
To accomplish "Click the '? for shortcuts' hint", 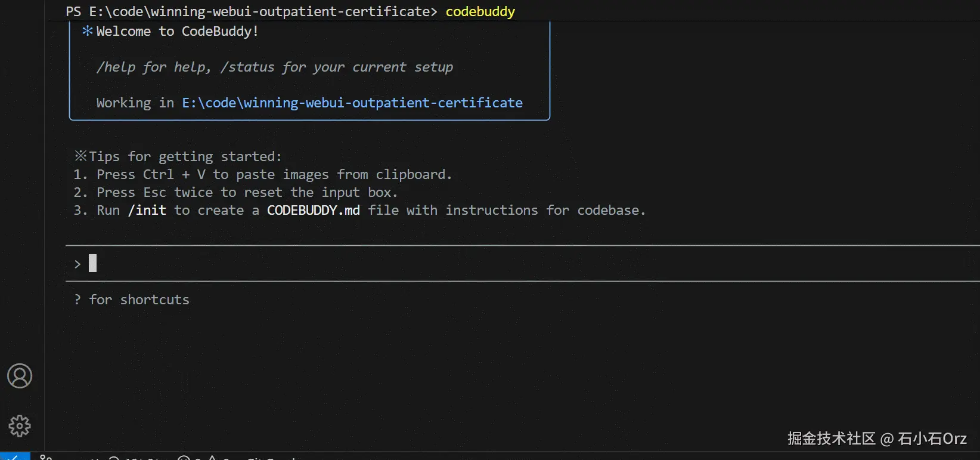I will (132, 300).
